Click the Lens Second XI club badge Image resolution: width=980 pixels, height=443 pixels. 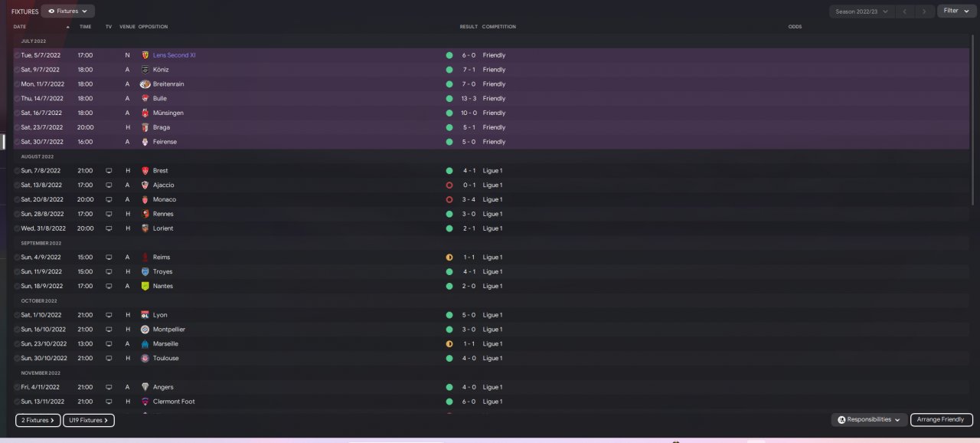145,55
